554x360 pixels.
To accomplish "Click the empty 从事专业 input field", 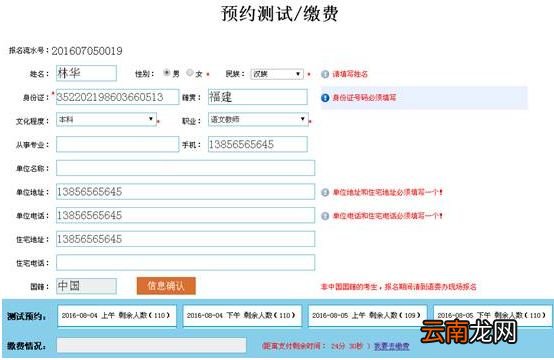I will point(117,144).
